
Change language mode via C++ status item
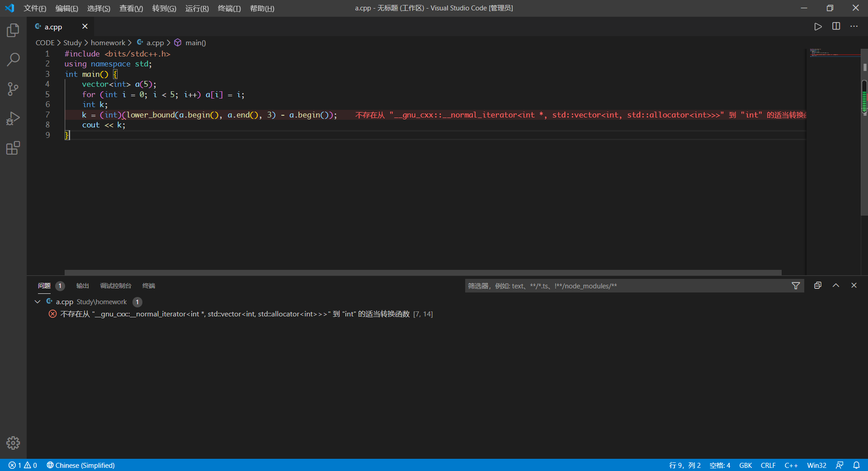click(791, 465)
